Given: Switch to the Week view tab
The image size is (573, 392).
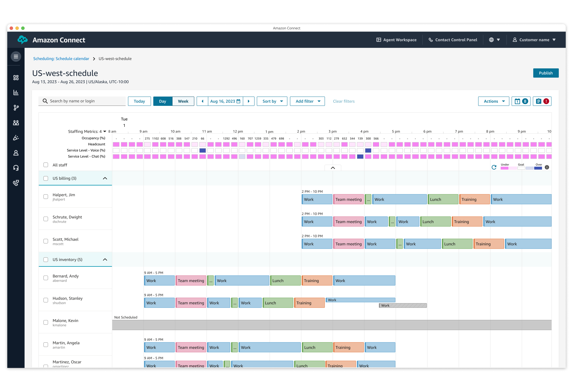Looking at the screenshot, I should click(183, 101).
